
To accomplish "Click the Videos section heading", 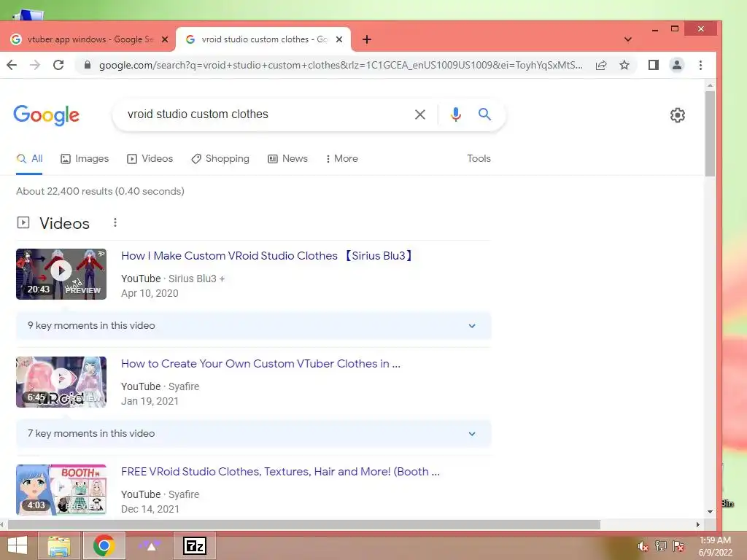I will 64,223.
